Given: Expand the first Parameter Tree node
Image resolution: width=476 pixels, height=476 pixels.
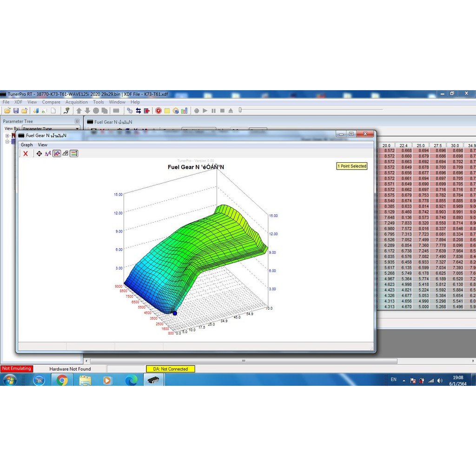Looking at the screenshot, I should (x=7, y=136).
